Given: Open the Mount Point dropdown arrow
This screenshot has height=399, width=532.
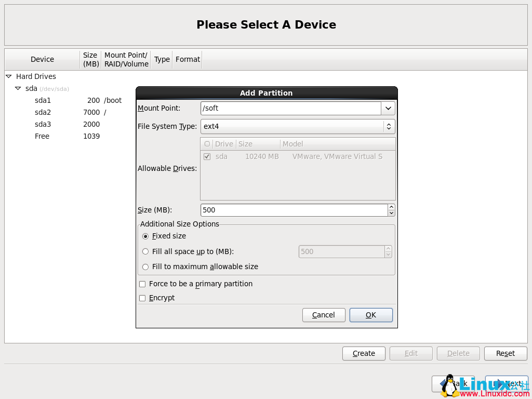Looking at the screenshot, I should [x=388, y=108].
